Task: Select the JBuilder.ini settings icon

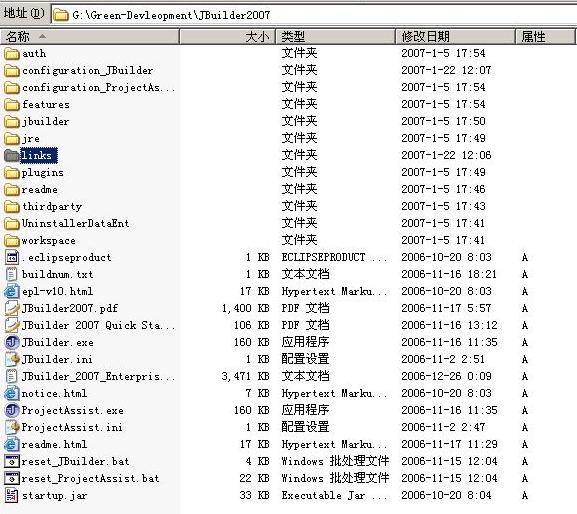Action: 12,359
